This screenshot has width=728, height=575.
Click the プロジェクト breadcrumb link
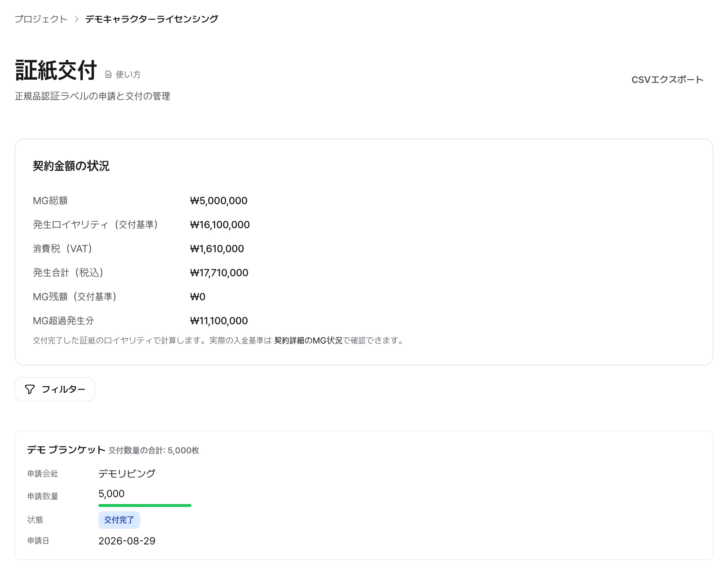pos(41,19)
